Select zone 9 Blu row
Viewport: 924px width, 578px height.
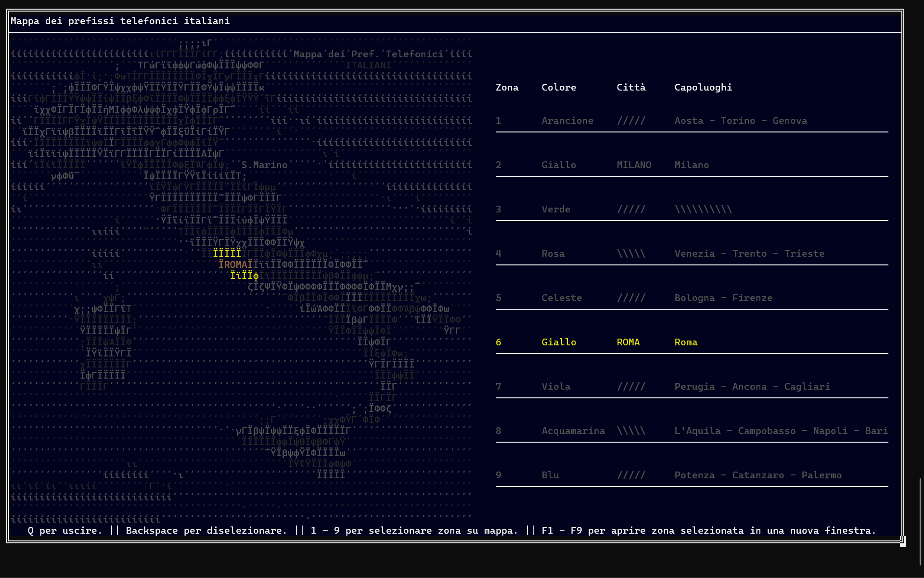(x=550, y=475)
